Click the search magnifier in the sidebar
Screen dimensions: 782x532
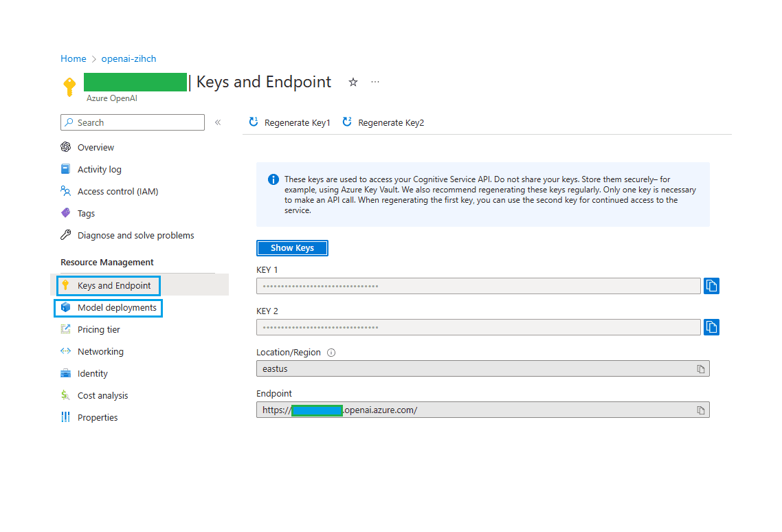pos(69,122)
